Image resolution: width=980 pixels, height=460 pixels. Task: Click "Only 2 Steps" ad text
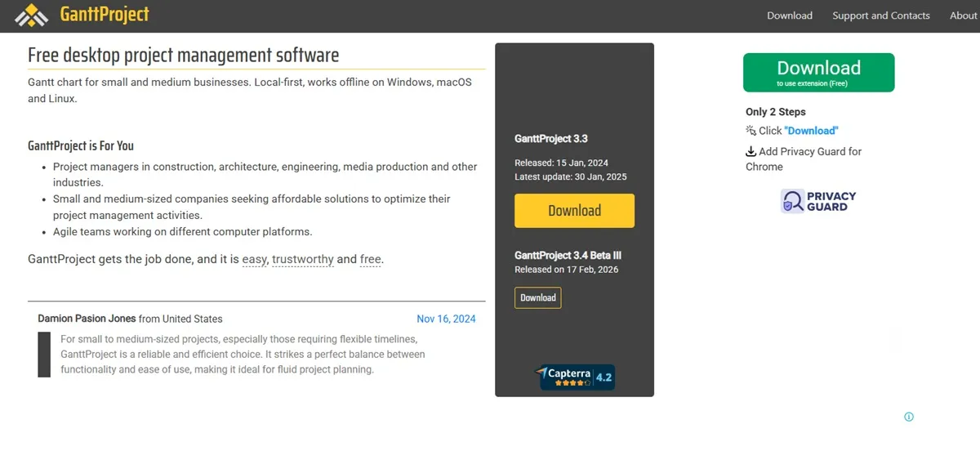point(776,112)
